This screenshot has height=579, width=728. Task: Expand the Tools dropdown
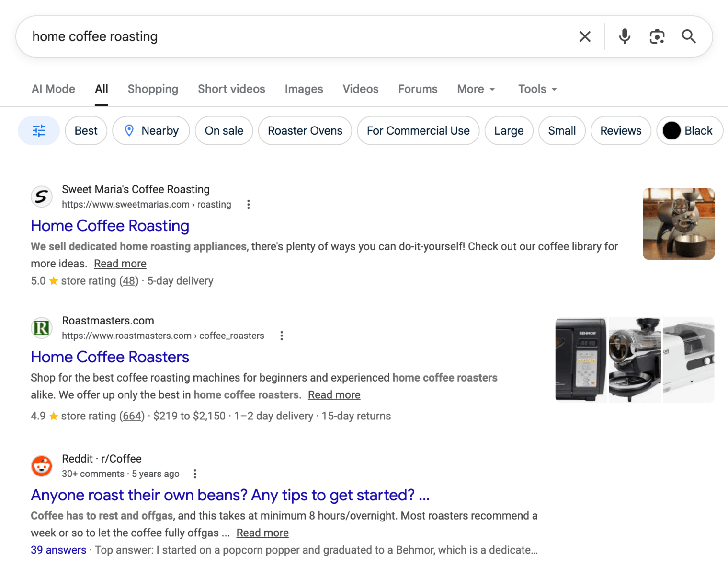536,89
